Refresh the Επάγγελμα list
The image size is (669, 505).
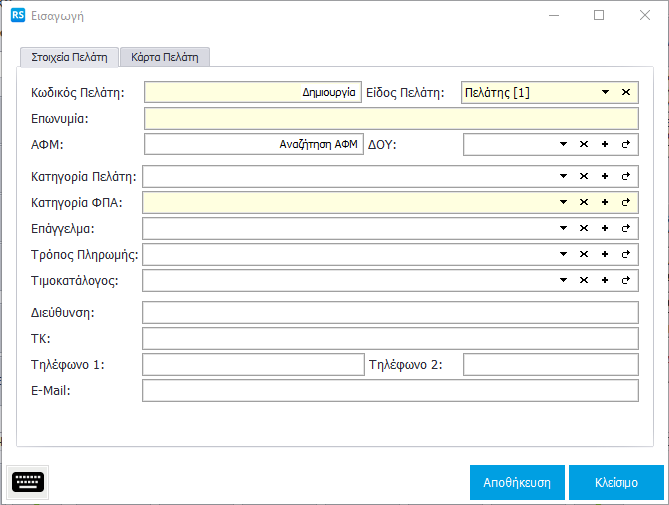[x=626, y=229]
